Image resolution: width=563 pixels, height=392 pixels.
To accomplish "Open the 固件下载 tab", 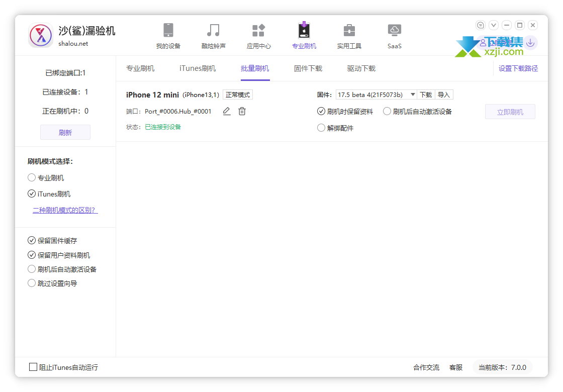I will (308, 68).
